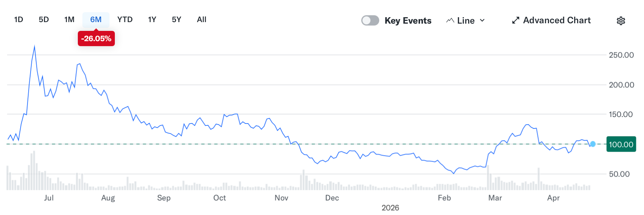Choose the 5Y time range
This screenshot has height=215, width=644.
coord(177,20)
